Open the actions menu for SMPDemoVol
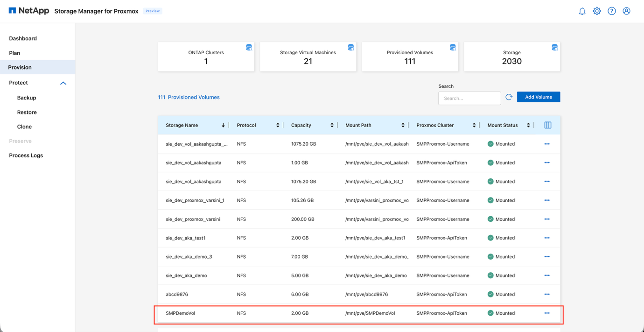The height and width of the screenshot is (332, 644). [546, 313]
